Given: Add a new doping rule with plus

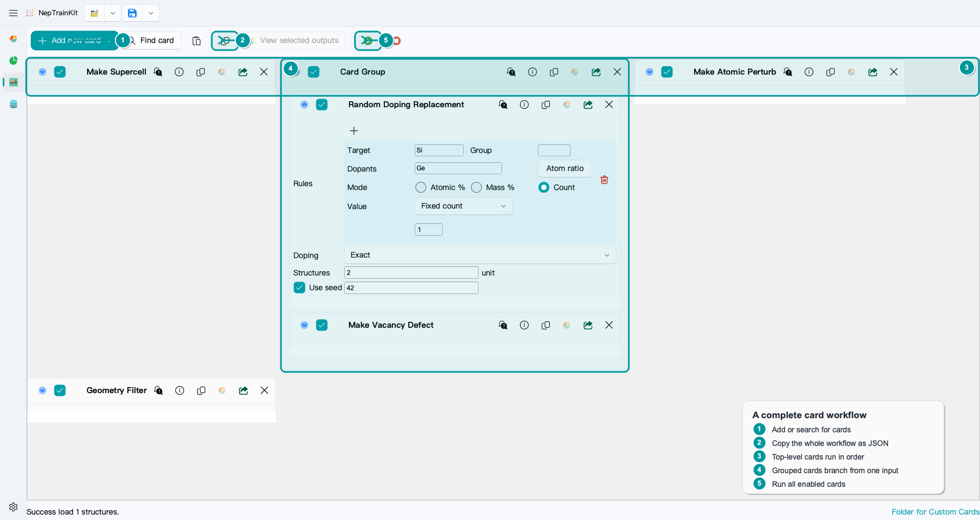Looking at the screenshot, I should [x=354, y=131].
